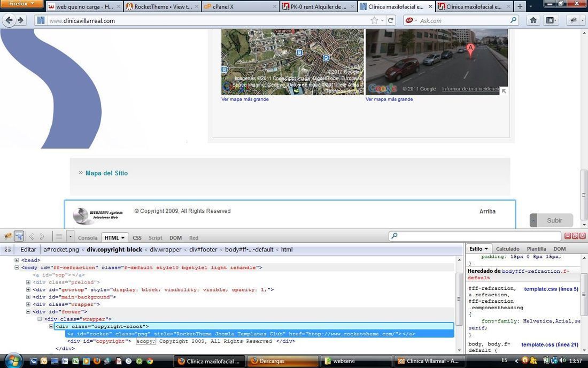Switch to Calculado side panel tab
This screenshot has height=368, width=588.
pos(507,249)
